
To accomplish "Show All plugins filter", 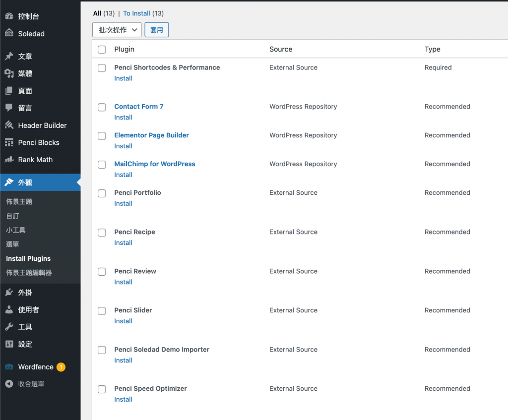I will pyautogui.click(x=97, y=13).
